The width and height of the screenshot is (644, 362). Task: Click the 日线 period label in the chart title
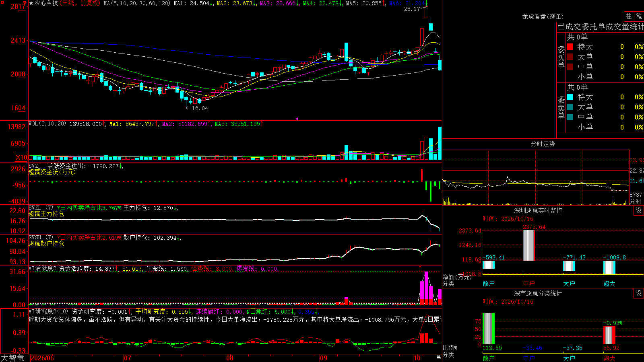coord(68,3)
